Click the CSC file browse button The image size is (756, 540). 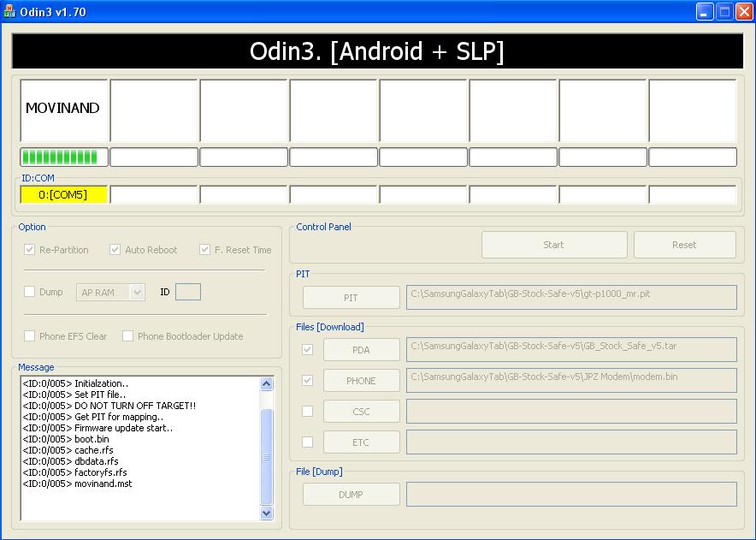(x=361, y=412)
